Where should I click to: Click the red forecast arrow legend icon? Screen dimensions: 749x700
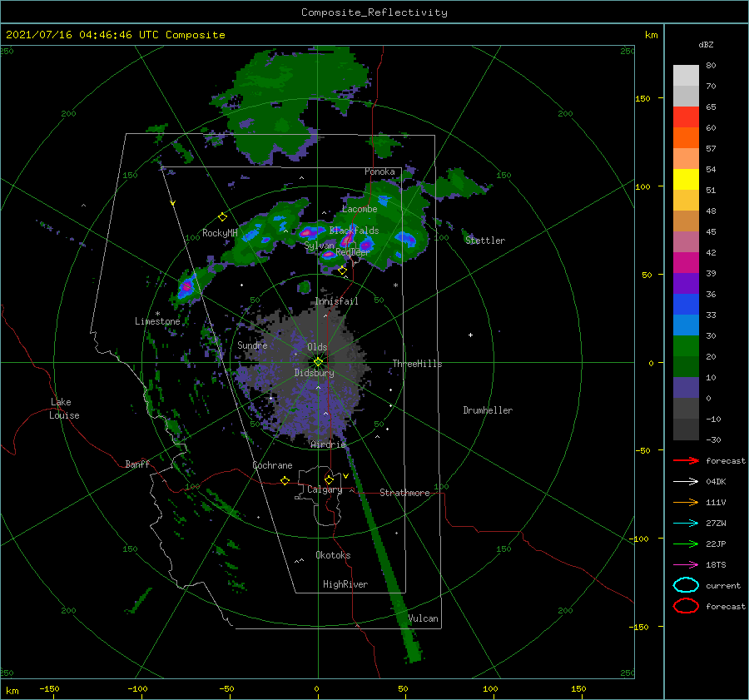(x=686, y=460)
